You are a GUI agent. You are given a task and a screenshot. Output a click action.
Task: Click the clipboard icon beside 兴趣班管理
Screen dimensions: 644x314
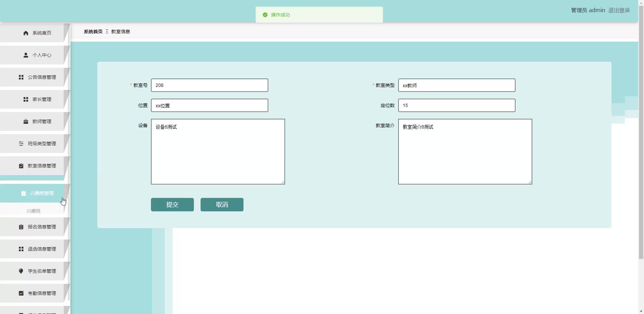click(x=23, y=193)
